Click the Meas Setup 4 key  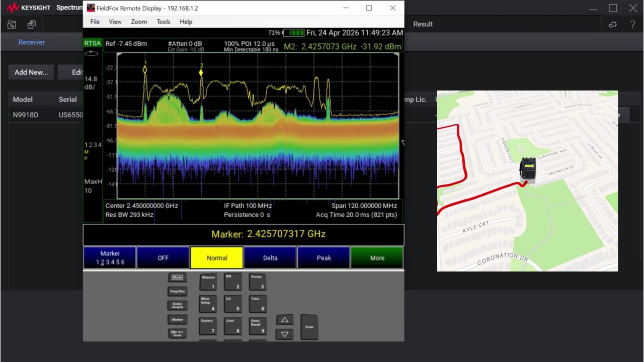pyautogui.click(x=208, y=304)
